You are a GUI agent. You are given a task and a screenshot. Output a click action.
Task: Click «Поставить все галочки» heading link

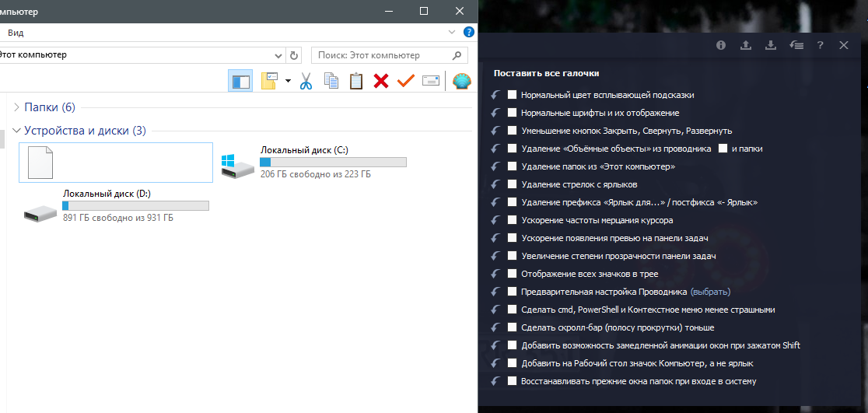(546, 73)
